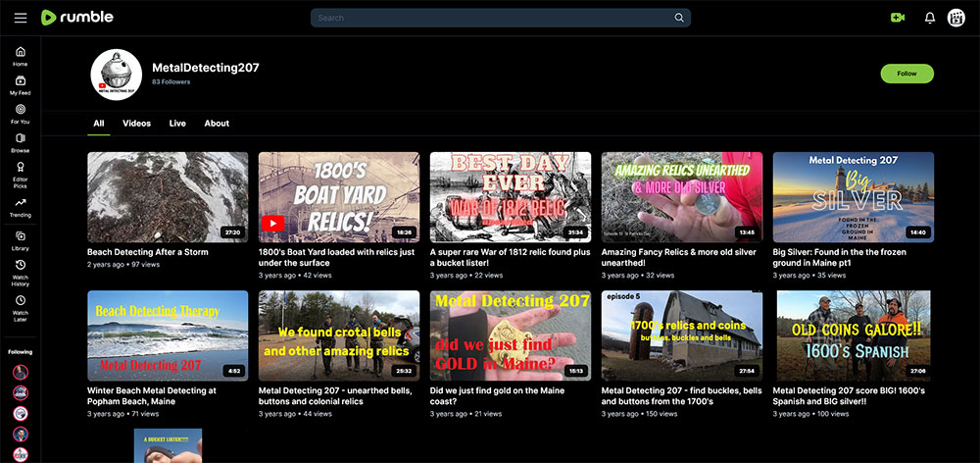
Task: Open crotal bells video thumbnail
Action: click(x=339, y=335)
